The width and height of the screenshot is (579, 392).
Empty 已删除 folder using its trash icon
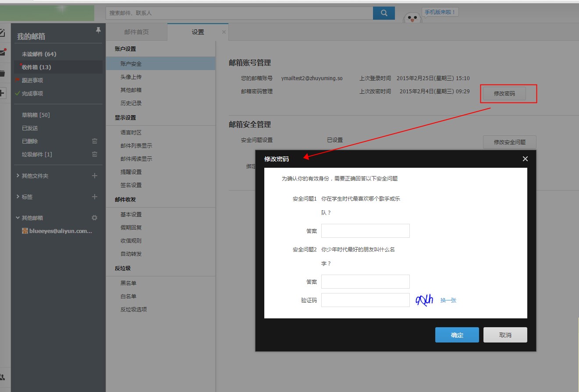94,141
